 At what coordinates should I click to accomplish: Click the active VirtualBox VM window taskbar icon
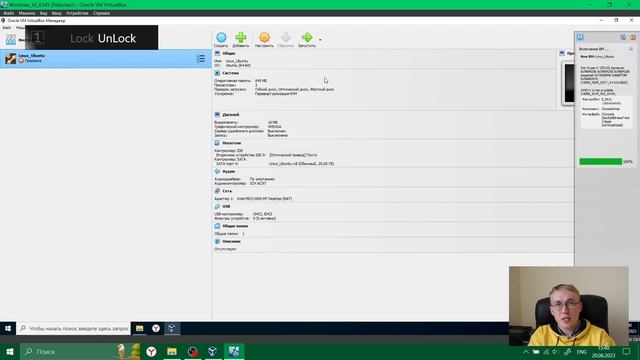click(x=234, y=351)
